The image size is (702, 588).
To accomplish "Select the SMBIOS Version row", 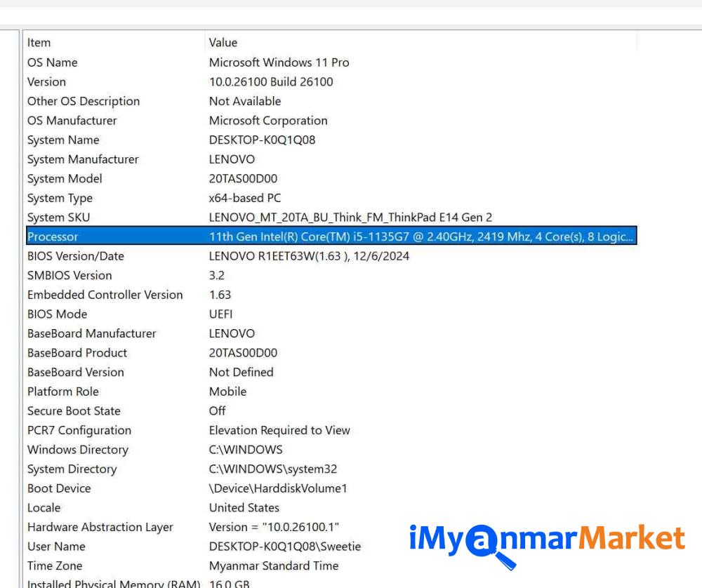I will (x=69, y=276).
